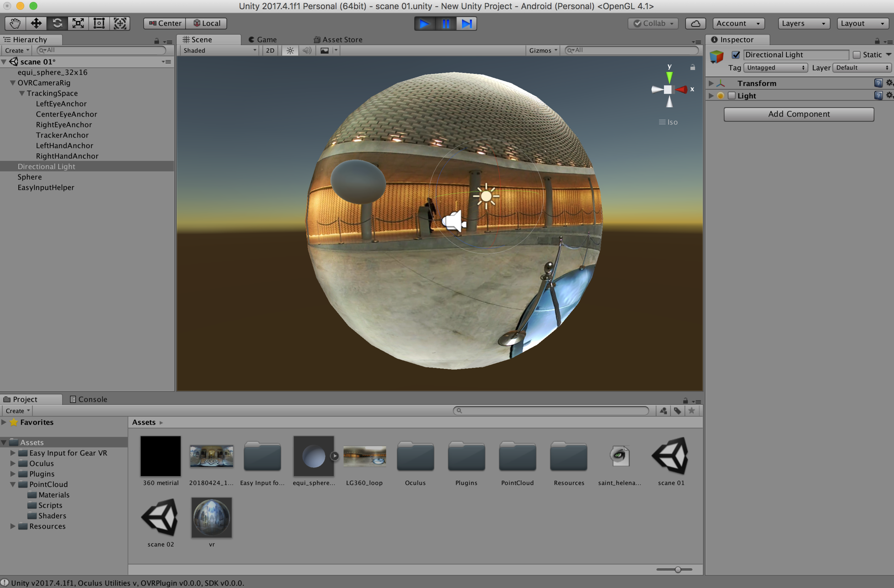This screenshot has width=894, height=588.
Task: Open Transform component gear menu
Action: tap(889, 83)
